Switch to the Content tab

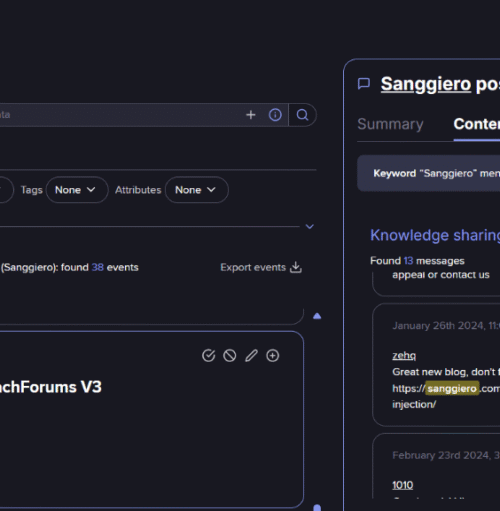coord(477,124)
